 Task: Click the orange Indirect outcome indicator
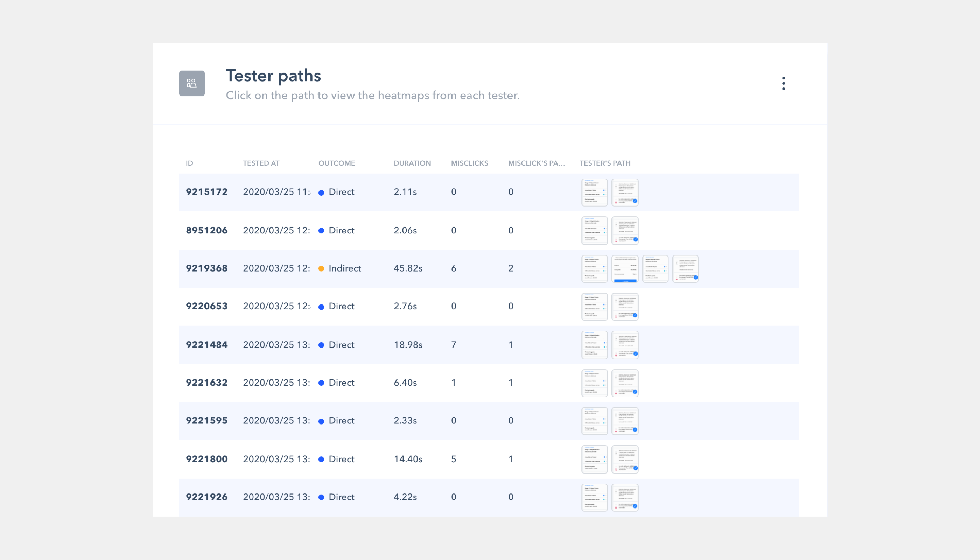tap(321, 268)
